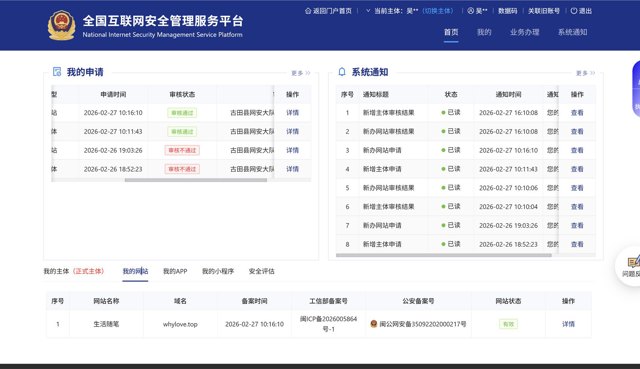
Task: Click 查看 for notification number 6
Action: coord(577,207)
